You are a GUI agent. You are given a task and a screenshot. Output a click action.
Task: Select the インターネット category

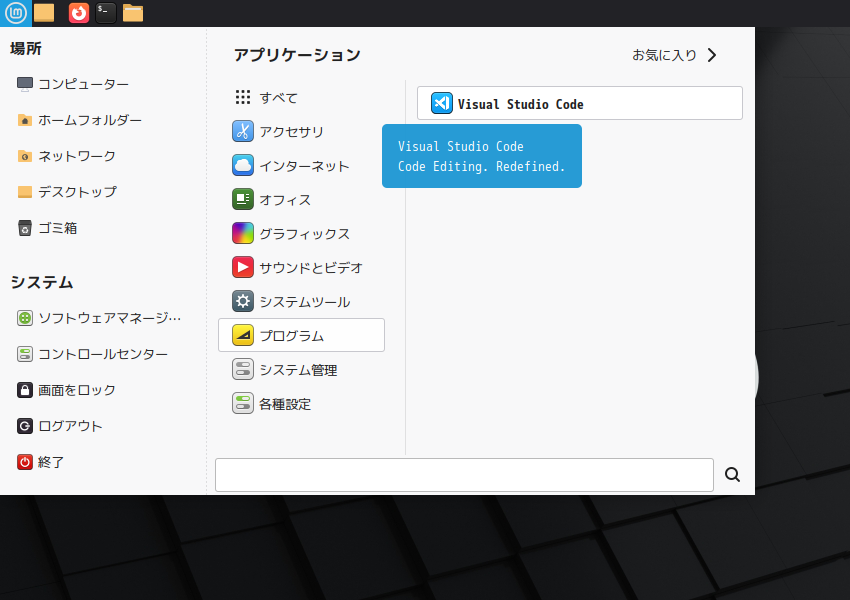click(x=301, y=166)
